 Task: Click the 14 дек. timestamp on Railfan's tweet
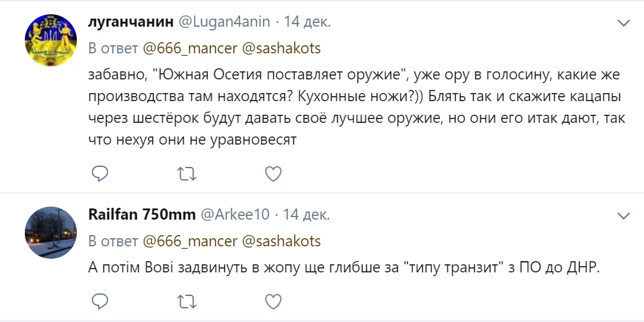(x=306, y=215)
